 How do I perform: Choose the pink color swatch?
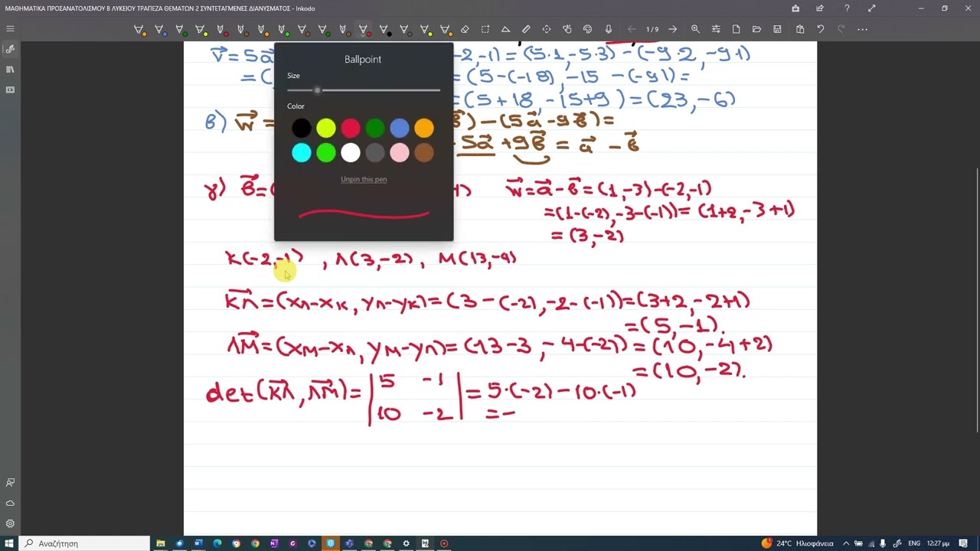[400, 152]
